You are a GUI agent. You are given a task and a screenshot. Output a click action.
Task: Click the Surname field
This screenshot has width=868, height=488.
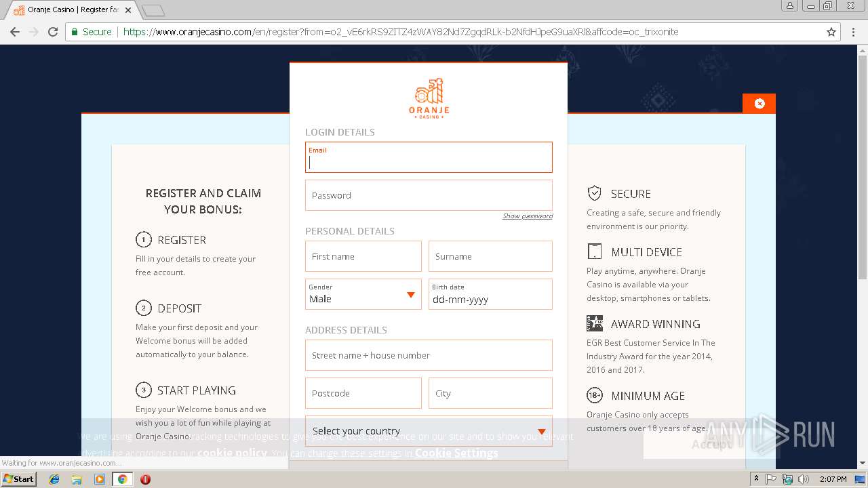coord(490,256)
